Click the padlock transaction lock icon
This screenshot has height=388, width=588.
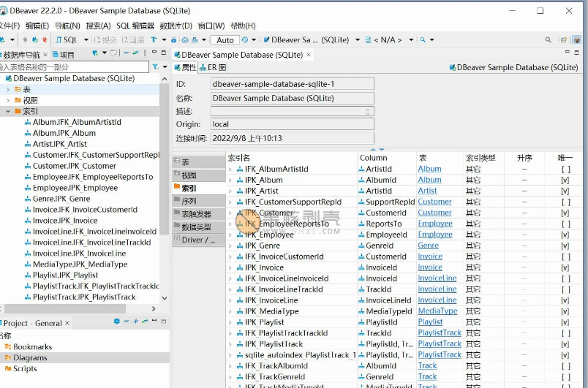(173, 39)
